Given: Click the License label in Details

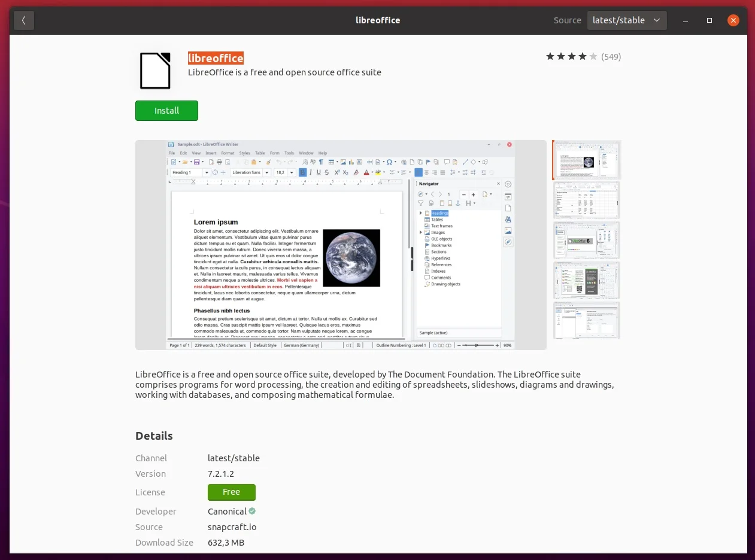Looking at the screenshot, I should tap(150, 492).
